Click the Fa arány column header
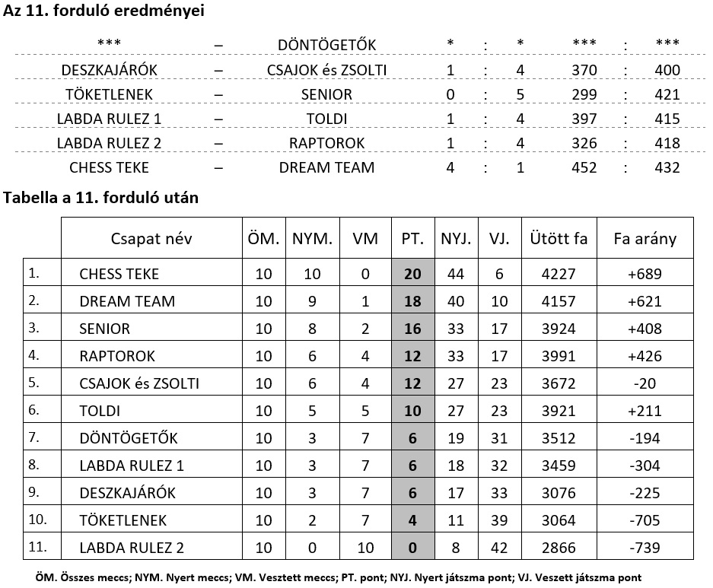The height and width of the screenshot is (588, 713). click(645, 238)
